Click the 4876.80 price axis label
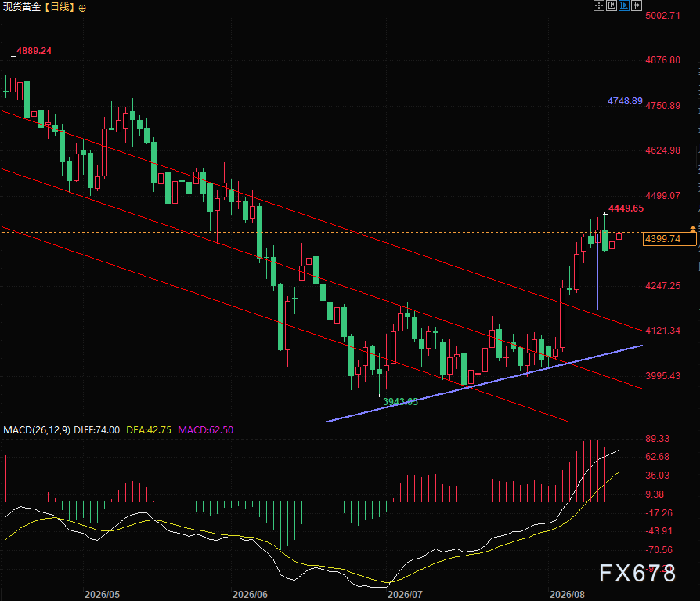700x601 pixels. [663, 60]
